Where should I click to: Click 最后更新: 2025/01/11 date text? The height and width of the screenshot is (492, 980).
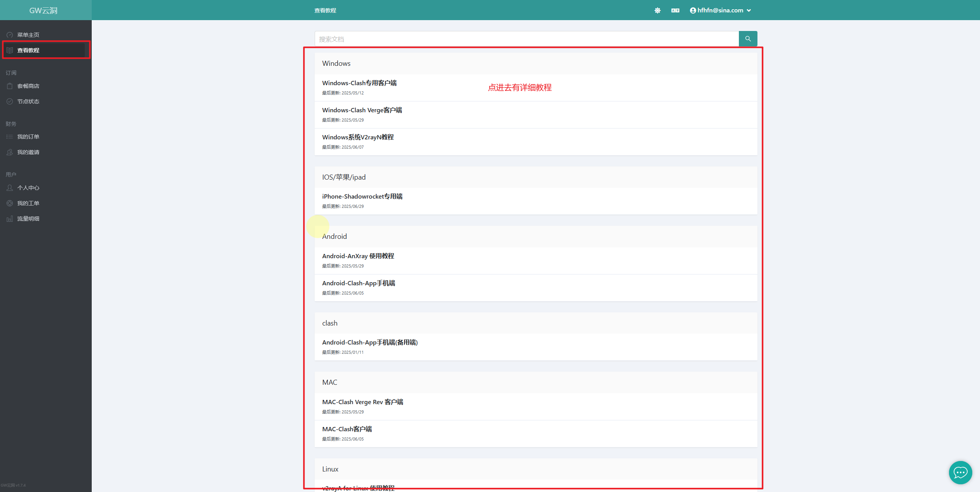point(343,352)
